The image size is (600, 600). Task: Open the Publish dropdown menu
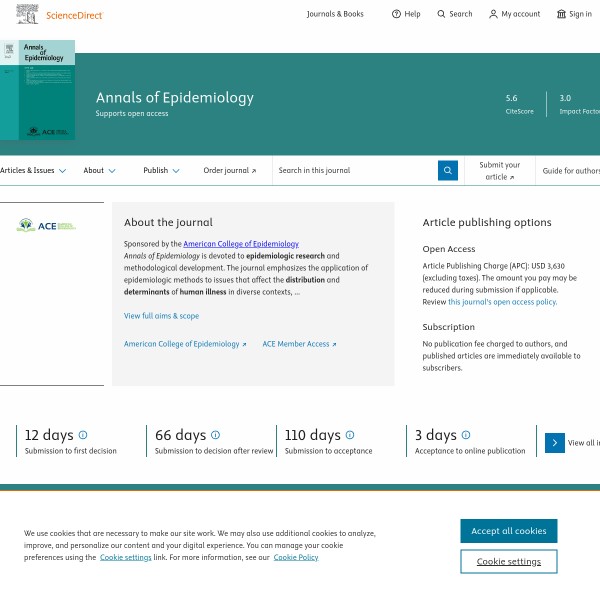click(x=176, y=171)
